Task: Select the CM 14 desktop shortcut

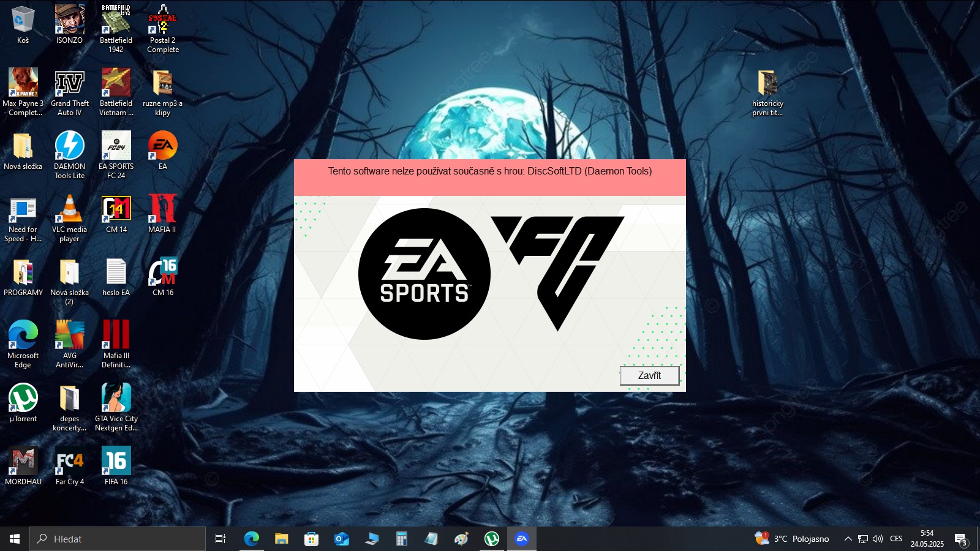Action: 116,214
